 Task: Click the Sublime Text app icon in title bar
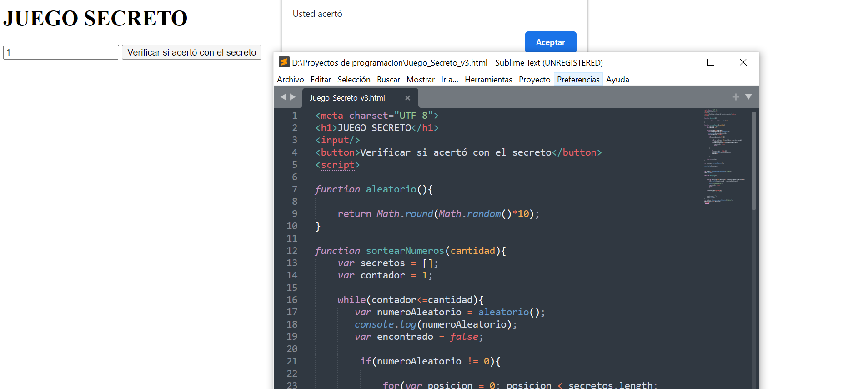click(284, 62)
